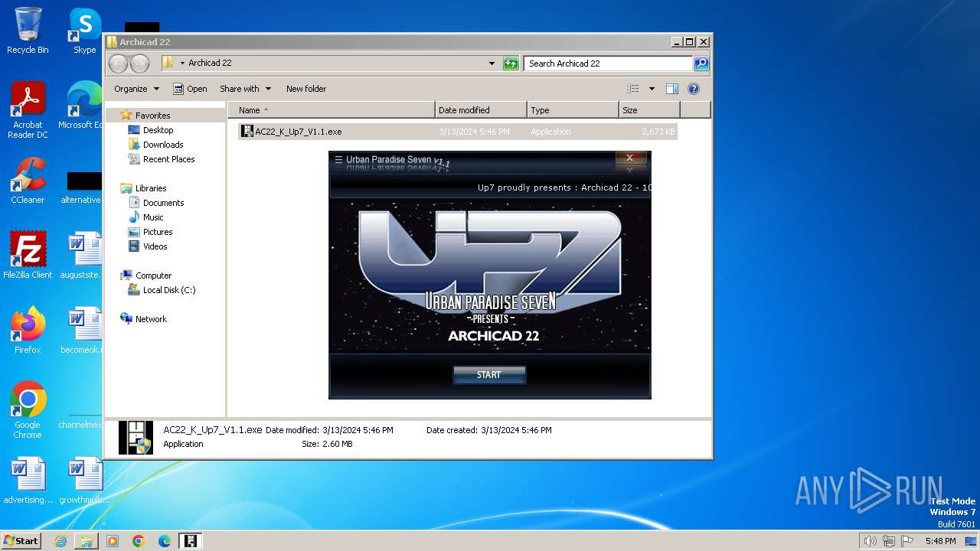Viewport: 980px width, 551px height.
Task: Click the growthmulti Word document icon
Action: (x=84, y=481)
